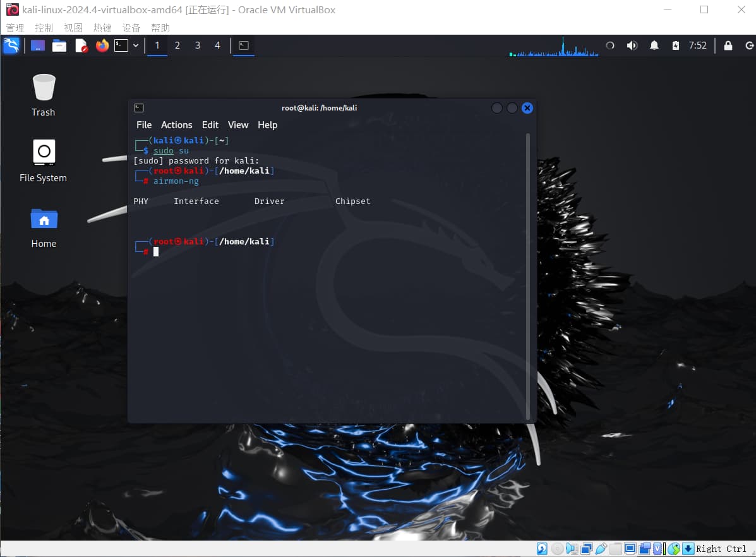Screen dimensions: 756x557
Task: Minimize the terminal window
Action: [x=496, y=108]
